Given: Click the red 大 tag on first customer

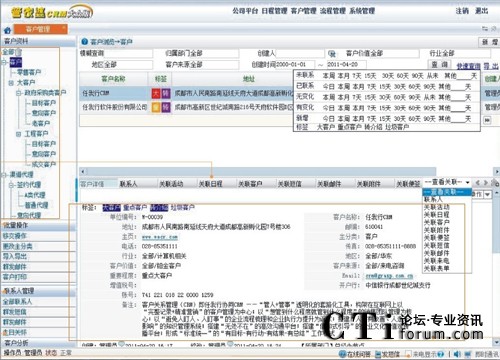Looking at the screenshot, I should click(x=156, y=93).
